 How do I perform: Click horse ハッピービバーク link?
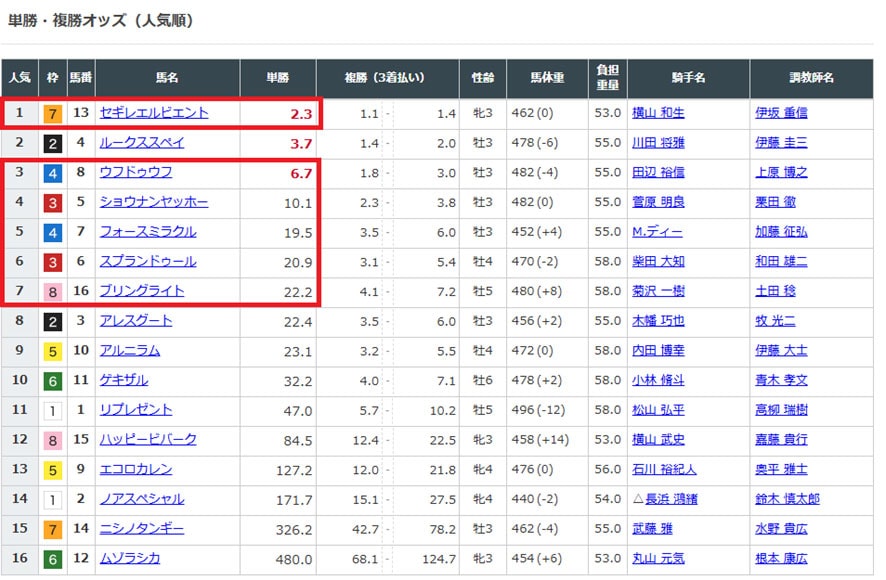coord(148,439)
